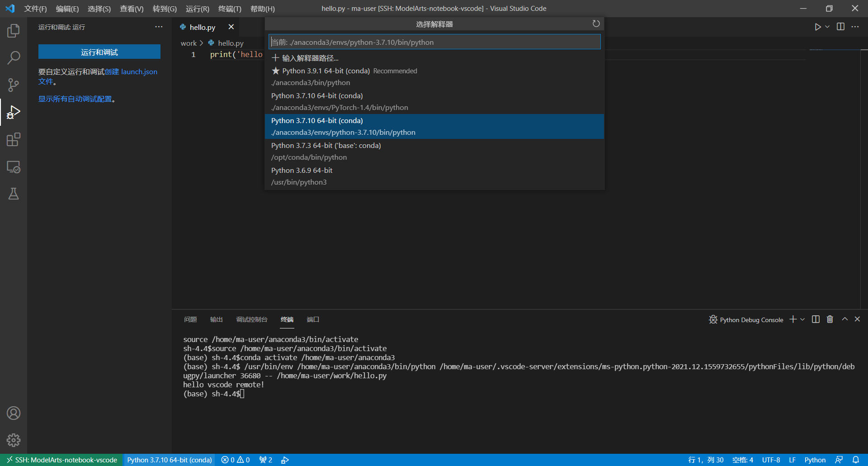Screen dimensions: 868x466
Task: Change language mode Python in status bar
Action: 815,460
